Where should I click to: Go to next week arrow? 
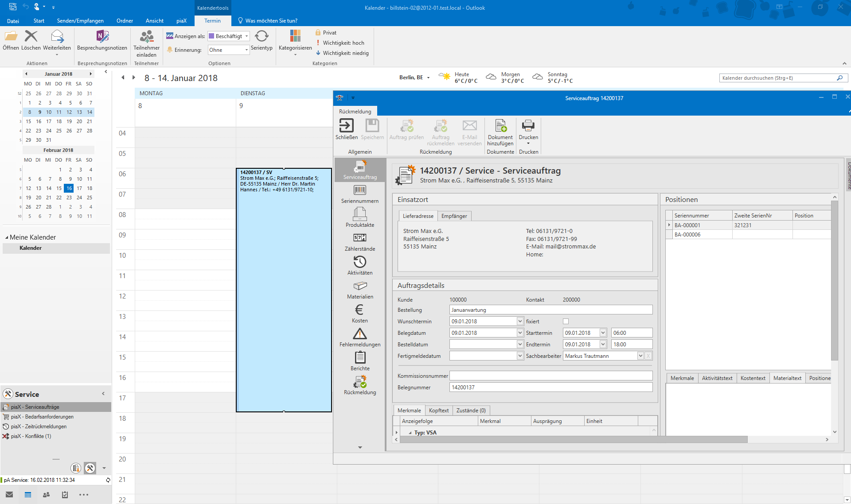[133, 78]
